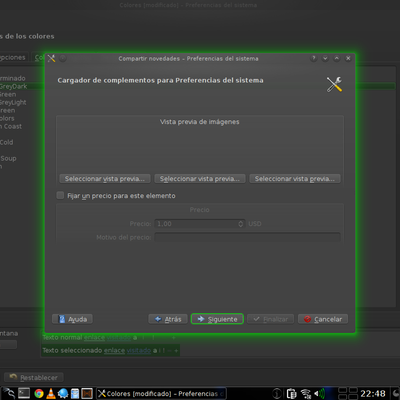Click the pin button beside the titlebar icon
400x400 pixels.
tap(63, 58)
